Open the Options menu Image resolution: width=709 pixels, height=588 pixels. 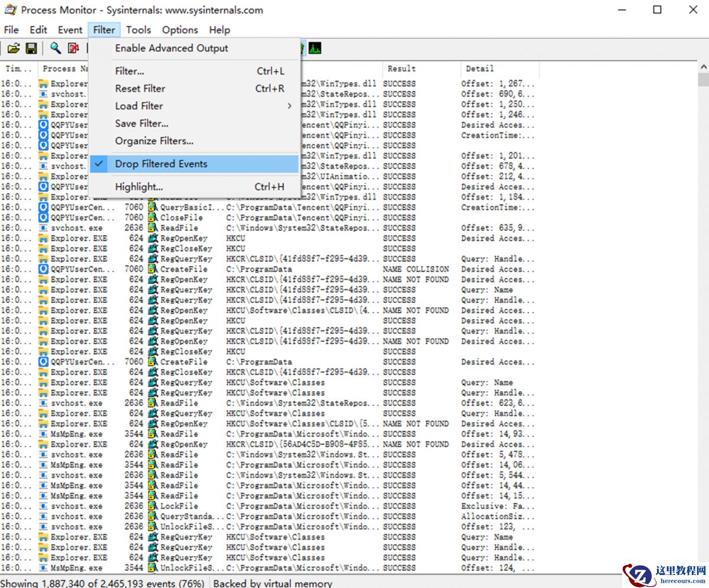(180, 30)
